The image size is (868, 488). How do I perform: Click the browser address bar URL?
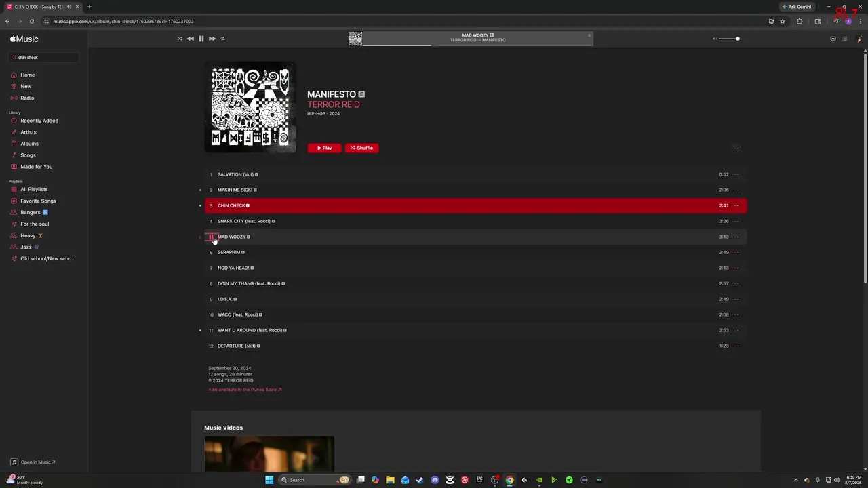coord(123,21)
